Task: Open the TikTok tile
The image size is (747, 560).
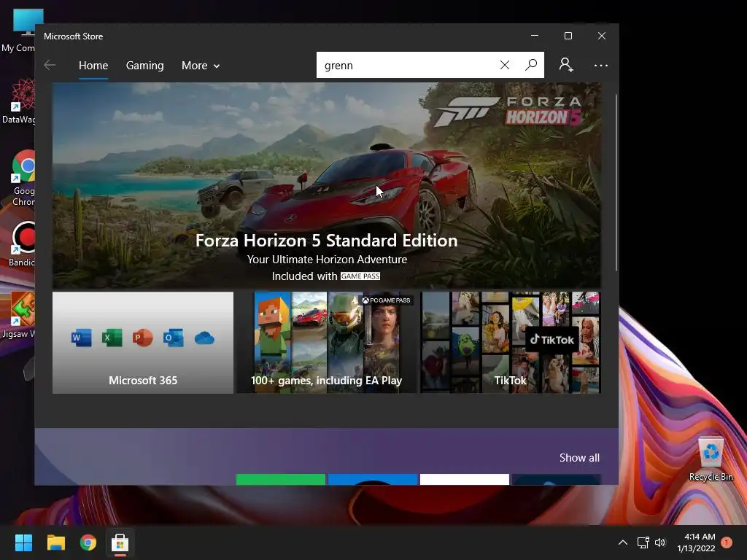Action: [x=510, y=343]
